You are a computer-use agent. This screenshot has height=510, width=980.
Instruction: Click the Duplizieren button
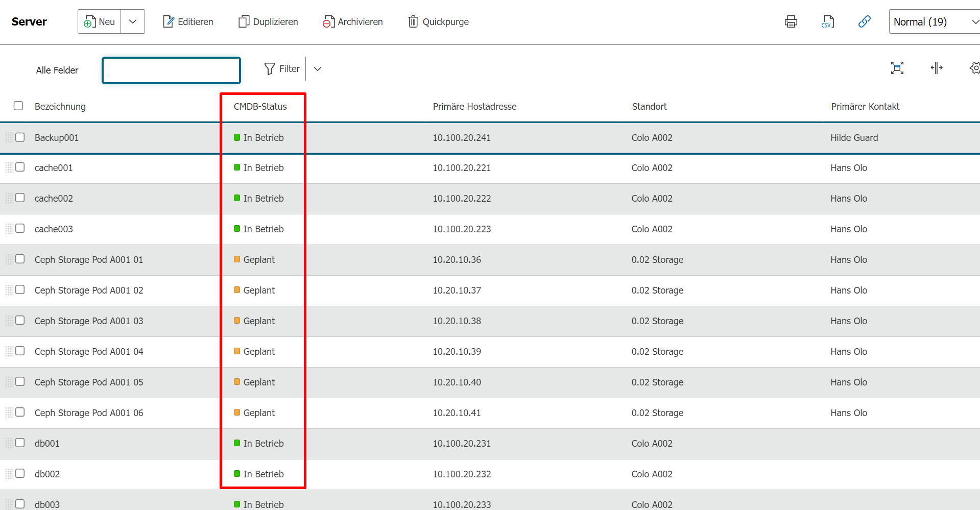[268, 21]
